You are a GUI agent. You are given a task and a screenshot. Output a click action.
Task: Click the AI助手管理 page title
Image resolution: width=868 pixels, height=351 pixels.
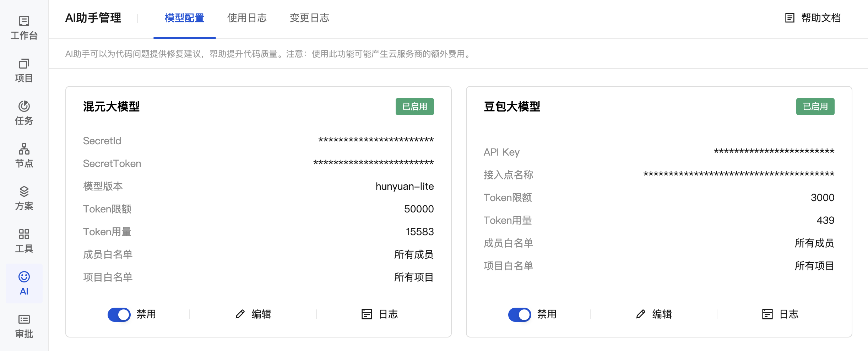[93, 18]
